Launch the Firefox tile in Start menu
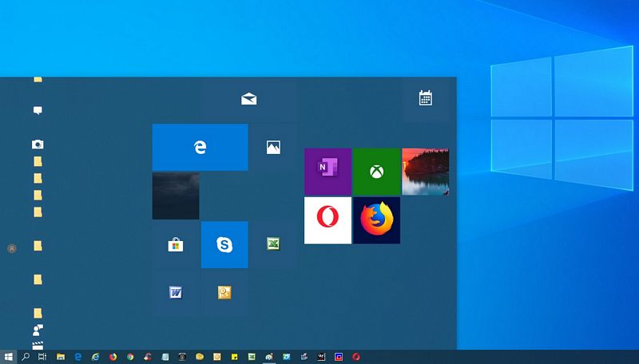Viewport: 639px width, 364px height. [x=376, y=220]
